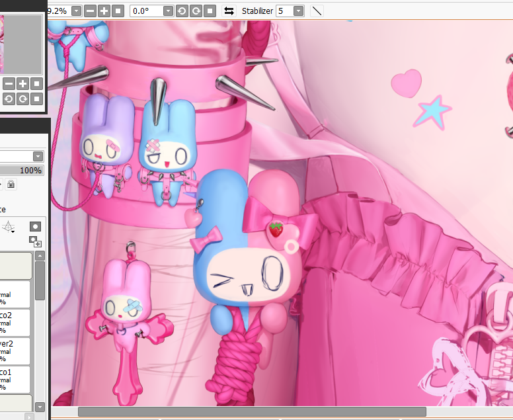The width and height of the screenshot is (513, 420).
Task: Adjust the layer opacity slider at 100%
Action: 22,171
